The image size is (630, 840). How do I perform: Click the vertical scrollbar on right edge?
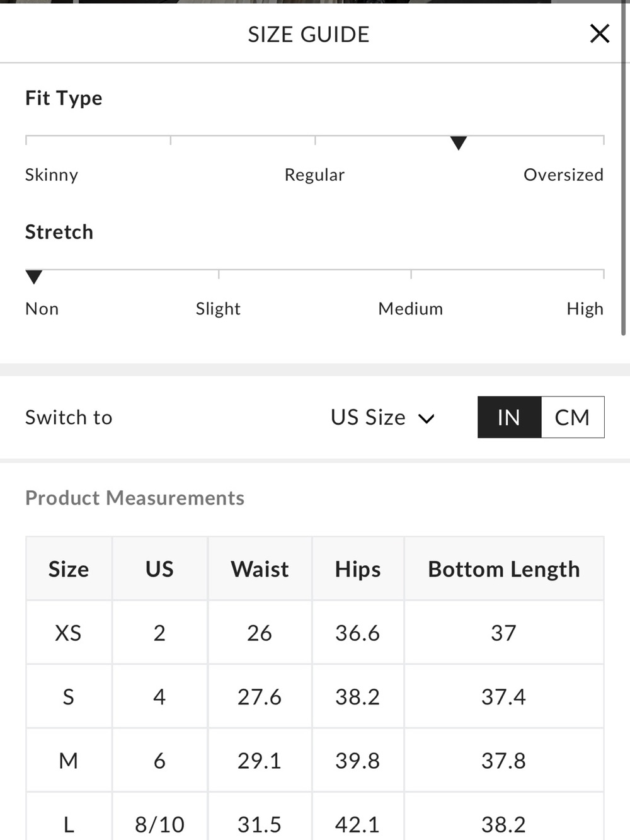coord(624,170)
